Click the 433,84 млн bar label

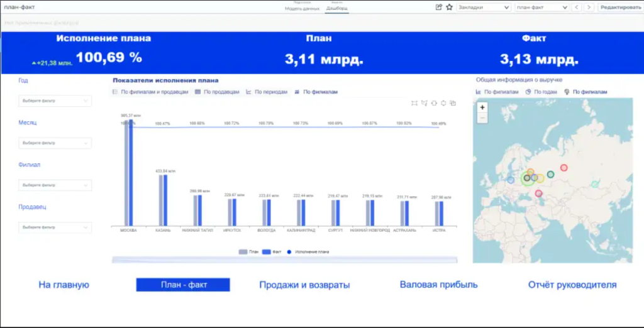click(x=165, y=171)
